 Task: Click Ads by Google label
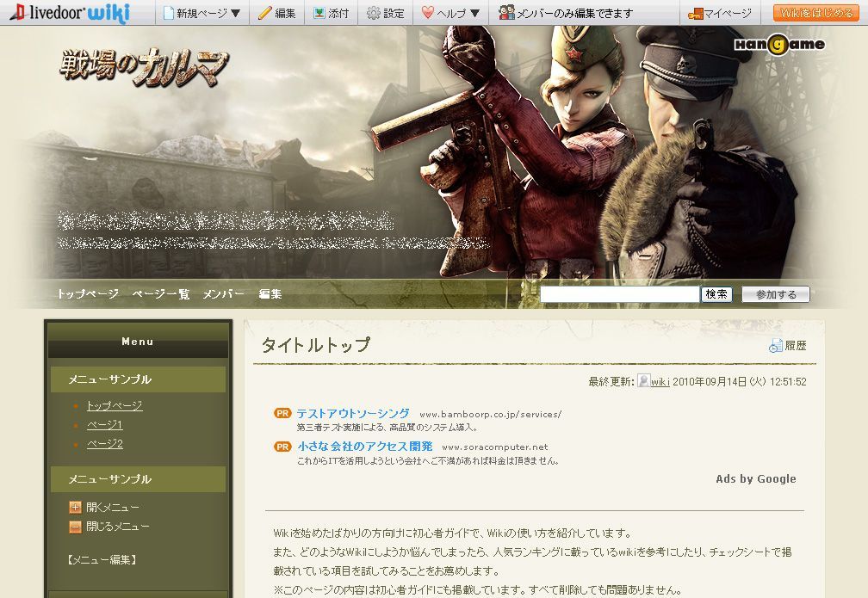[756, 479]
